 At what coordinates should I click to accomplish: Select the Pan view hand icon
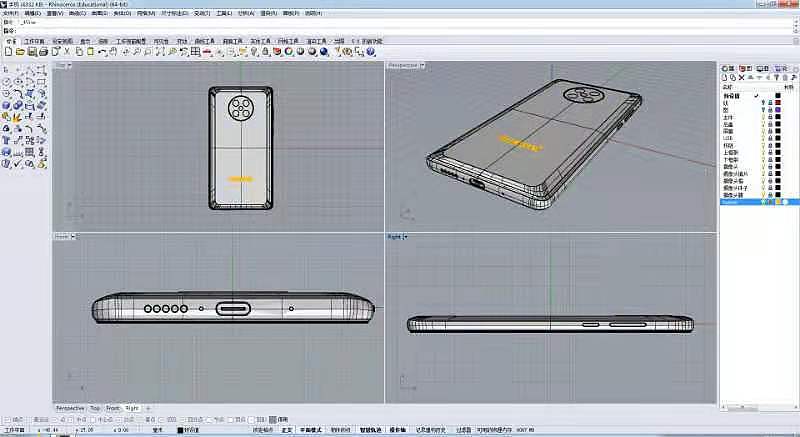113,52
